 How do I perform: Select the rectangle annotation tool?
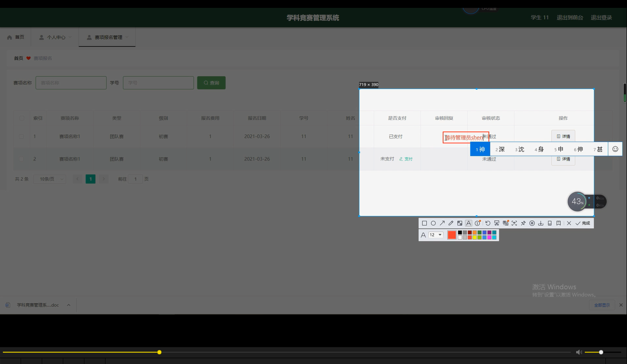tap(424, 223)
